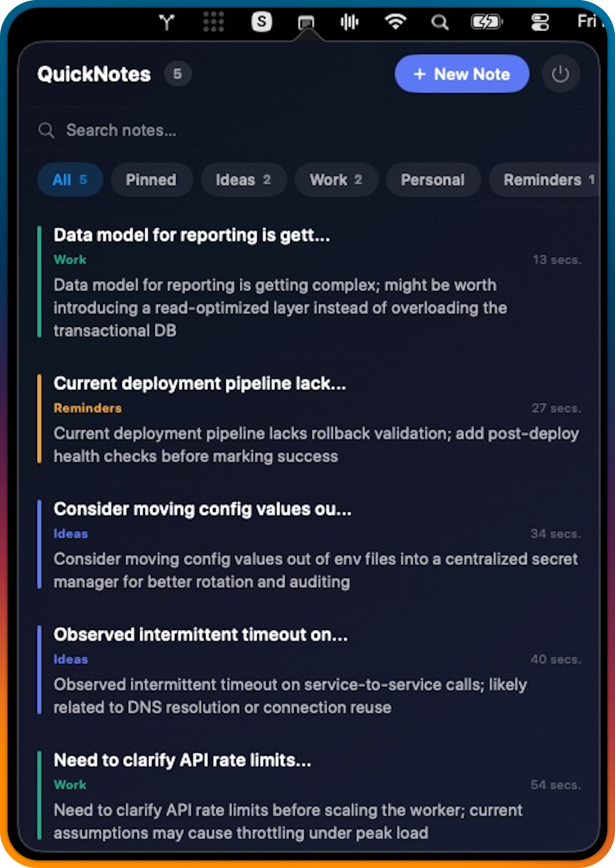
Task: Switch to the Personal filter
Action: [433, 179]
